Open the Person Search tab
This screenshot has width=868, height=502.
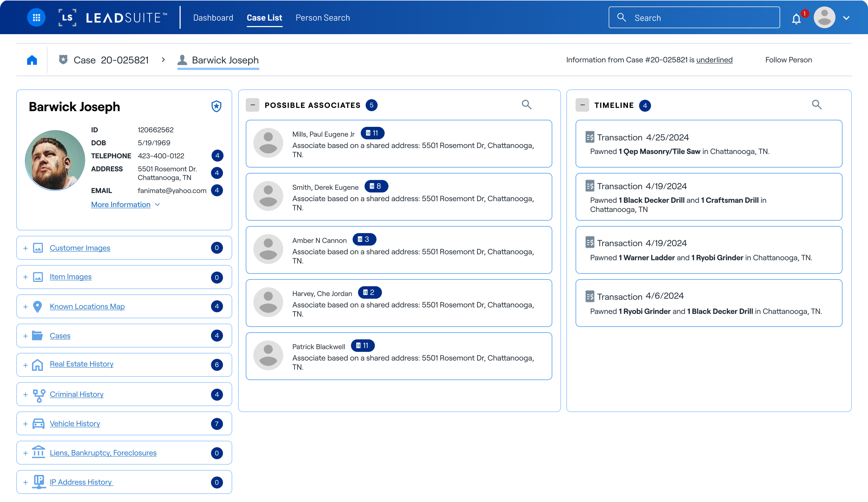(x=323, y=18)
